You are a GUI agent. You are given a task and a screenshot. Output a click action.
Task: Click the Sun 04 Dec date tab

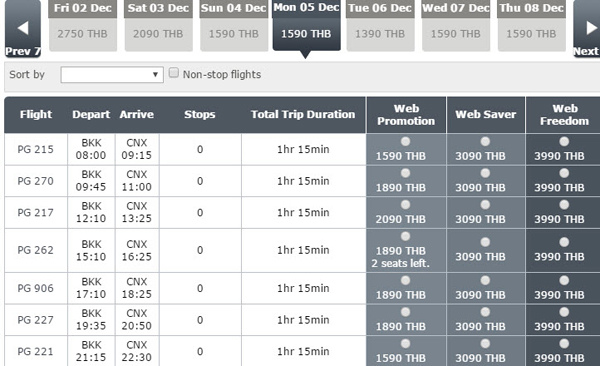[234, 26]
